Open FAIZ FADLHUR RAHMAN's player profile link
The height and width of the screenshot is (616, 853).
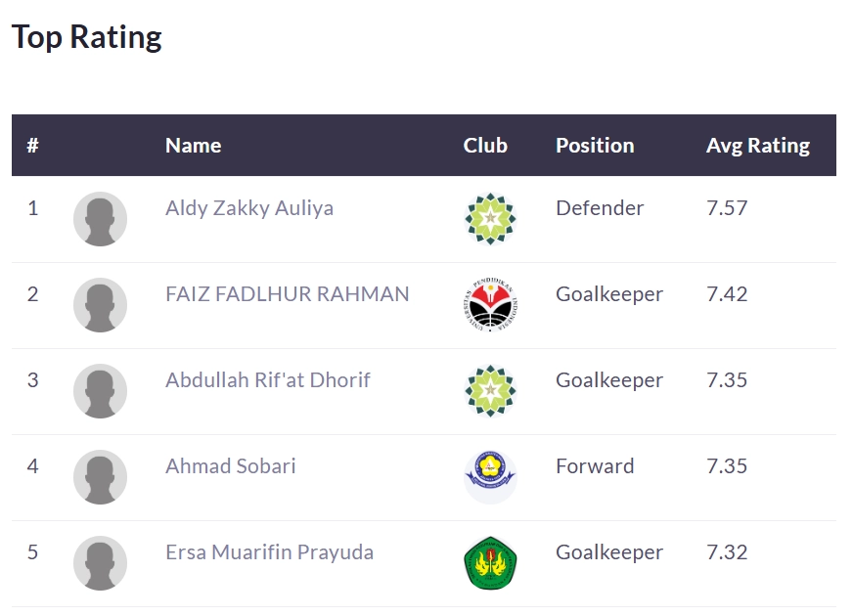pos(288,294)
